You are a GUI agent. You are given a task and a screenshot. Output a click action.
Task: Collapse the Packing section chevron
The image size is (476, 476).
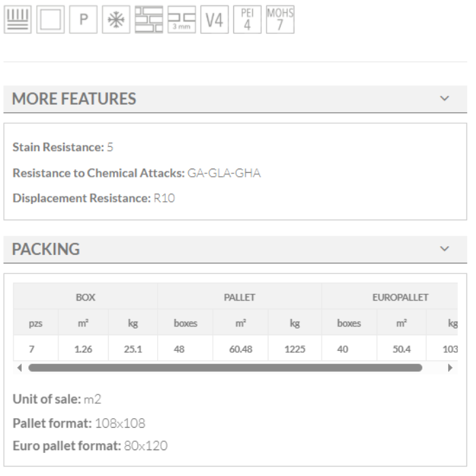click(x=445, y=249)
